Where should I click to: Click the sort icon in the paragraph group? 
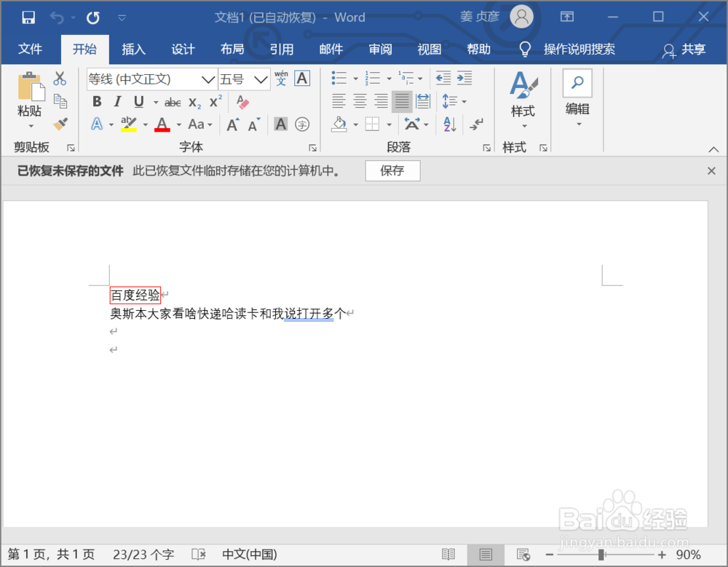coord(448,124)
